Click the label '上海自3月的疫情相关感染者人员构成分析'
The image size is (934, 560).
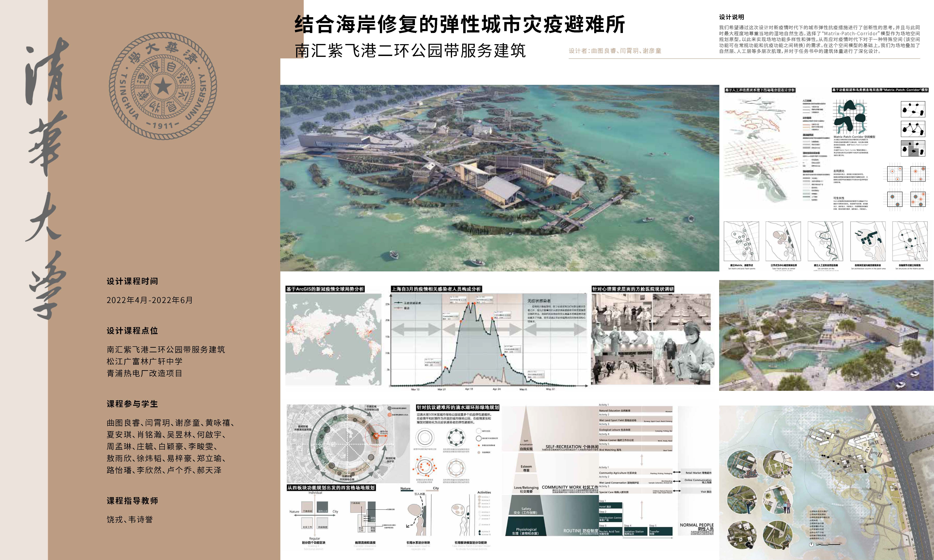pos(436,289)
